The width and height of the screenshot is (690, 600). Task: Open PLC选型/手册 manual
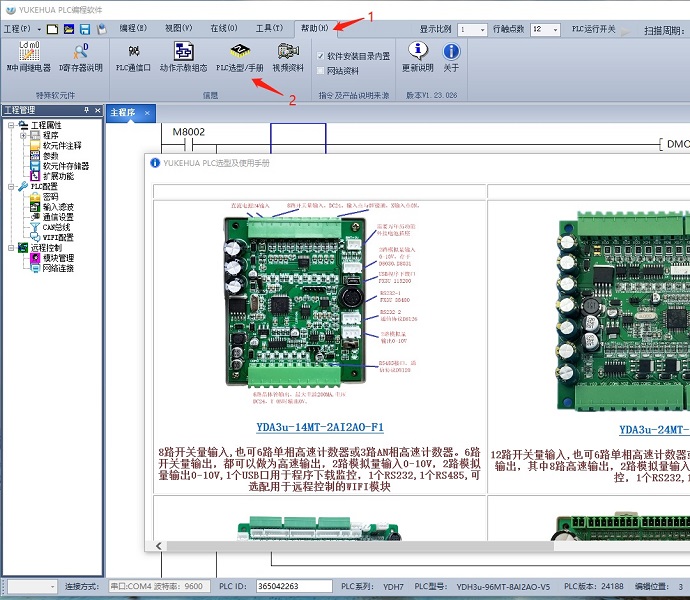[x=240, y=56]
